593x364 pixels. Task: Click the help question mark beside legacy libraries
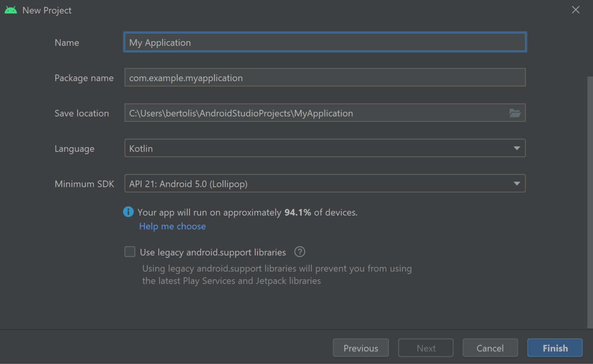pyautogui.click(x=299, y=252)
